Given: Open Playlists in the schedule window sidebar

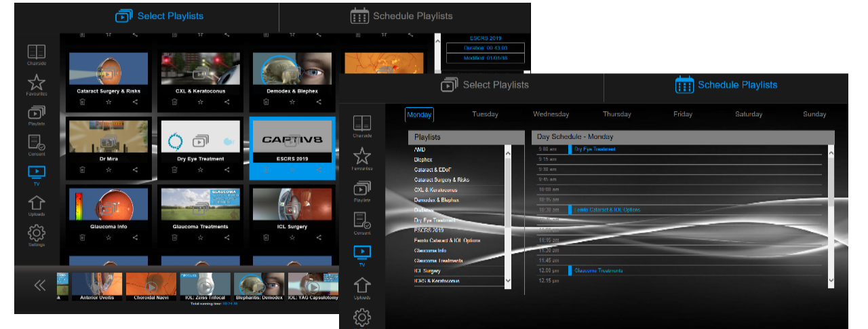Looking at the screenshot, I should point(363,193).
